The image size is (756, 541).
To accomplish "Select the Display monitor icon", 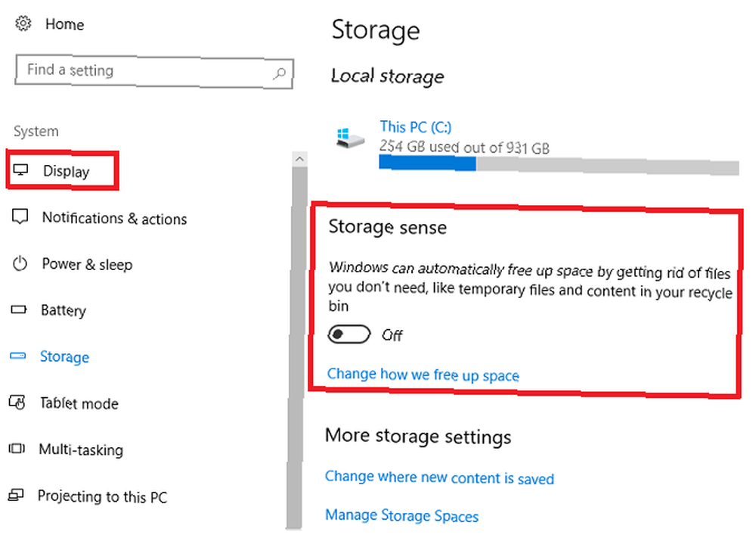I will pos(20,169).
